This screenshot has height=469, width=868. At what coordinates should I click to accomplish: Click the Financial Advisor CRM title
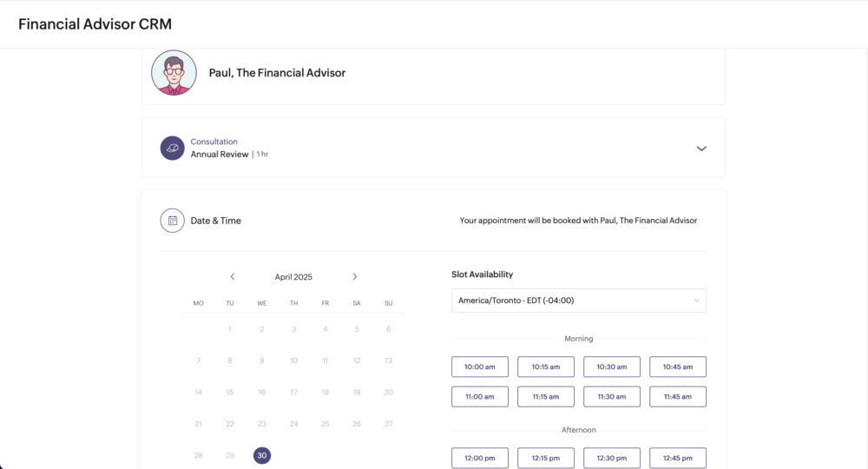click(x=95, y=24)
